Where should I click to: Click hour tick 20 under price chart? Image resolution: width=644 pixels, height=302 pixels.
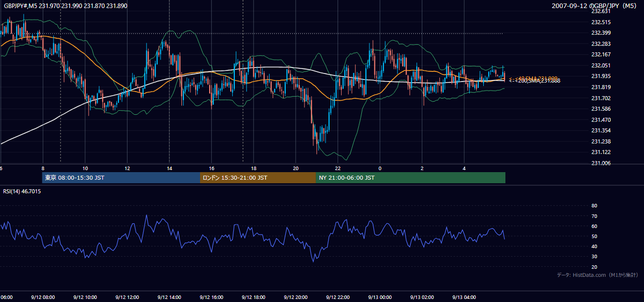[x=296, y=169]
